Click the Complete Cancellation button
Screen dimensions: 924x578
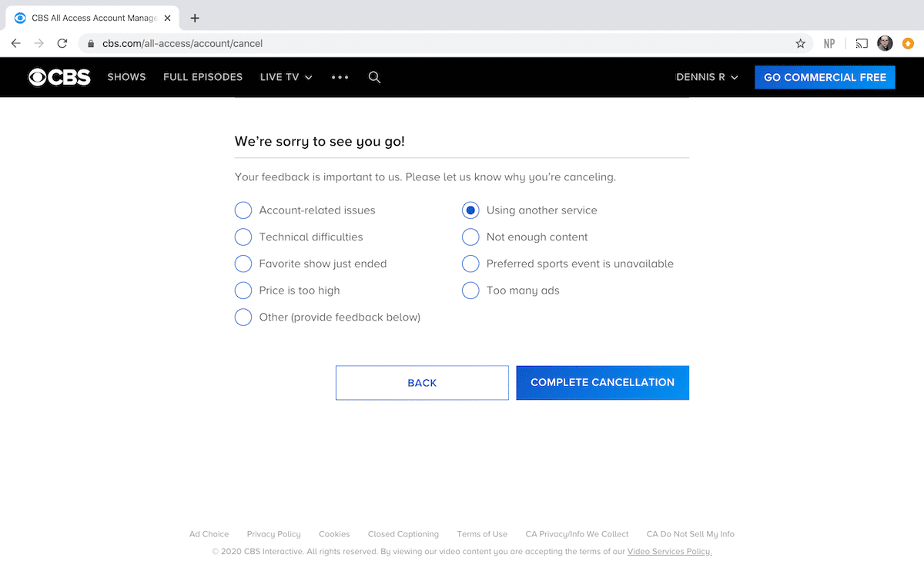tap(602, 382)
